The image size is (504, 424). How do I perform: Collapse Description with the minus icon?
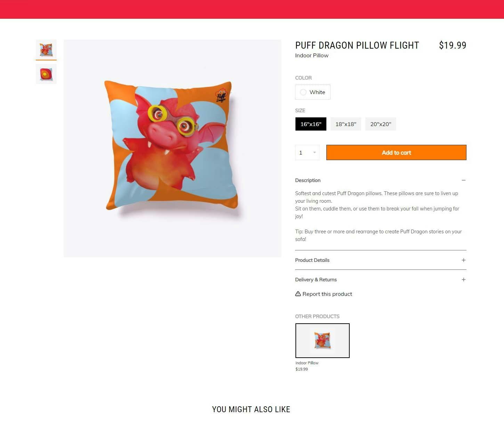coord(463,180)
